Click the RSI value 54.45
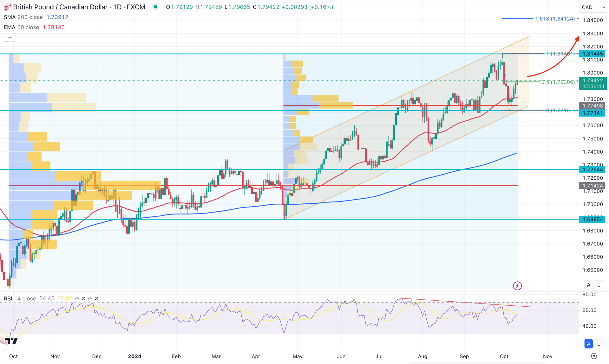The width and height of the screenshot is (609, 364). [47, 298]
